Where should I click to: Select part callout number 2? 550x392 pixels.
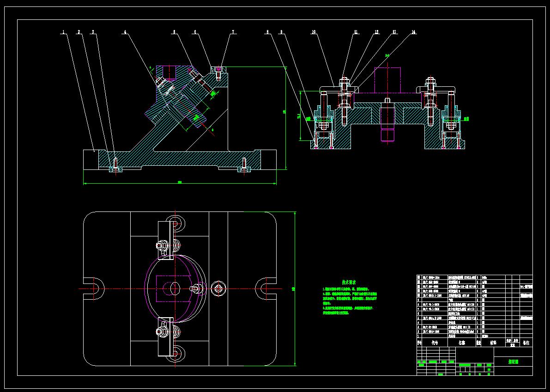[x=79, y=32]
